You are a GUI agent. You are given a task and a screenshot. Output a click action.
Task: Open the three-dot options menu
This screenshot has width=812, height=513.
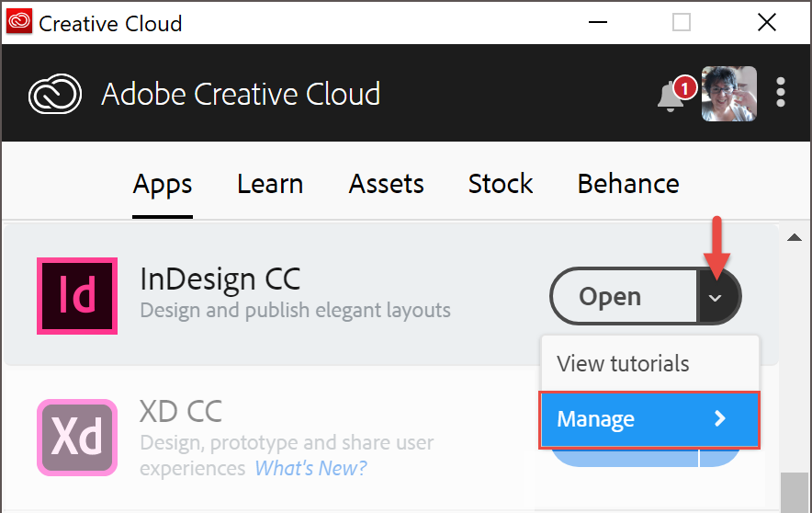point(781,93)
